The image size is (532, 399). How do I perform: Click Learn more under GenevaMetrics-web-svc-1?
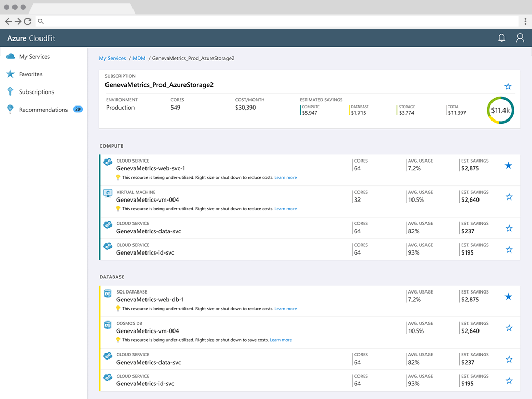point(285,178)
